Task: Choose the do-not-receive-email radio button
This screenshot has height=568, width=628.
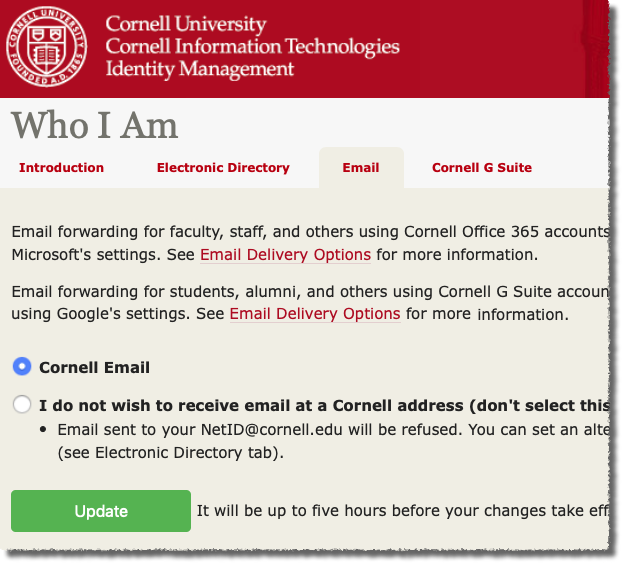Action: [x=22, y=405]
